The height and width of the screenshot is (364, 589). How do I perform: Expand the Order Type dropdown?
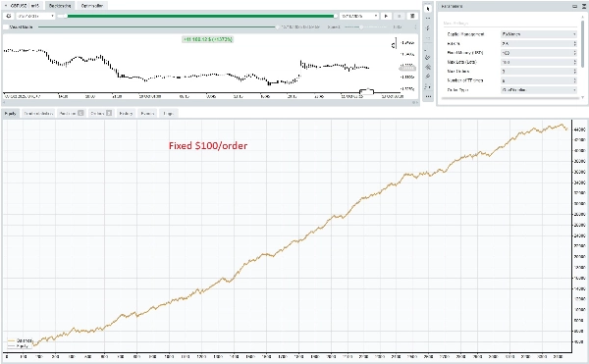coord(538,90)
